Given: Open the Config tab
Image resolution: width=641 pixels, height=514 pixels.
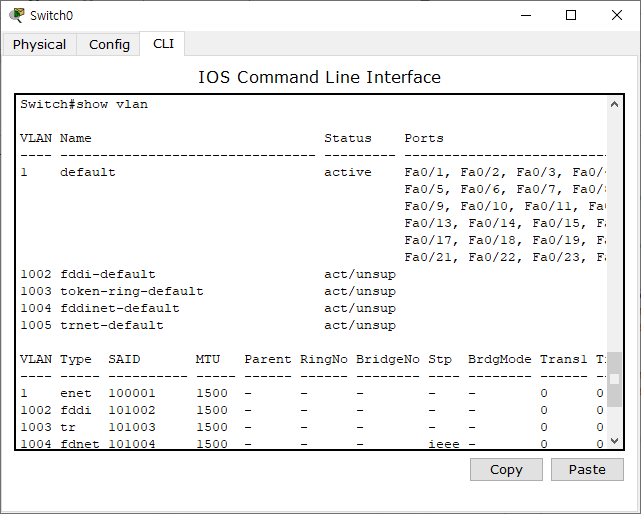Looking at the screenshot, I should click(109, 44).
